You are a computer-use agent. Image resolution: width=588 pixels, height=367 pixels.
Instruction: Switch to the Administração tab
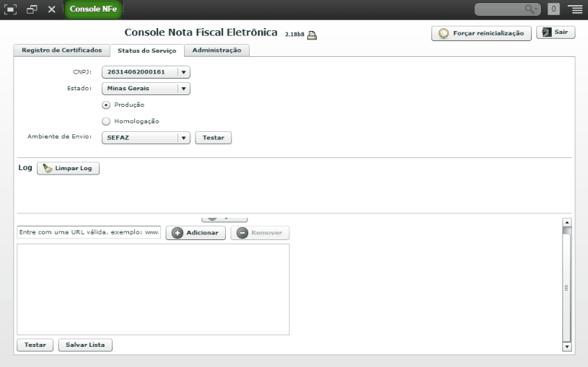pos(216,50)
